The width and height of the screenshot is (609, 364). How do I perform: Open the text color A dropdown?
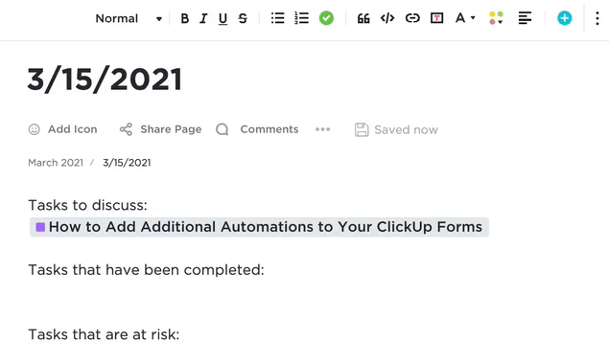(465, 18)
